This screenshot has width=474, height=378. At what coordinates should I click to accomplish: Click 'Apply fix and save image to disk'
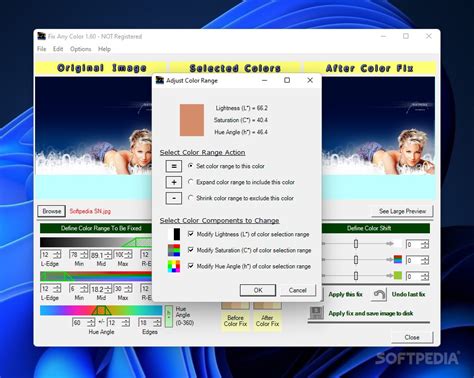point(371,313)
